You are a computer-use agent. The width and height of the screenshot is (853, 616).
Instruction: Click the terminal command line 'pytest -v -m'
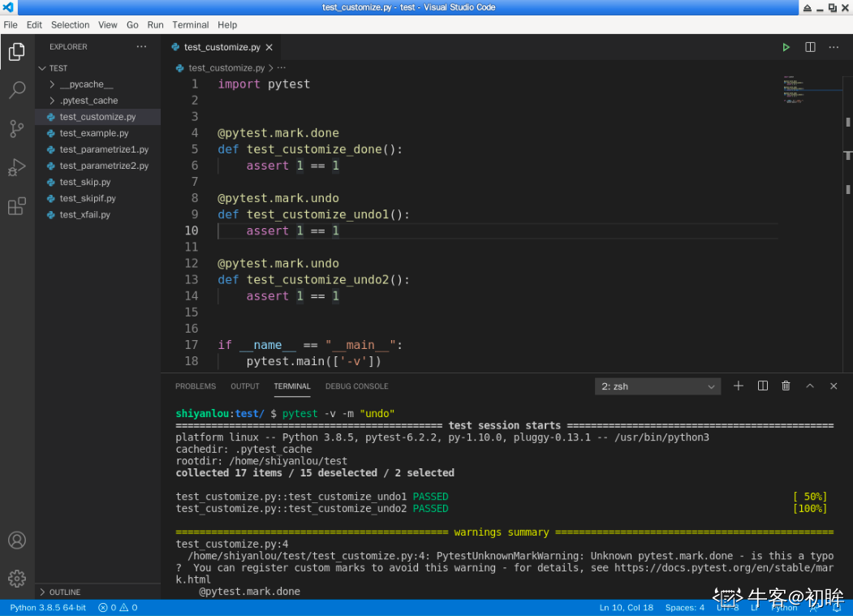click(x=338, y=414)
